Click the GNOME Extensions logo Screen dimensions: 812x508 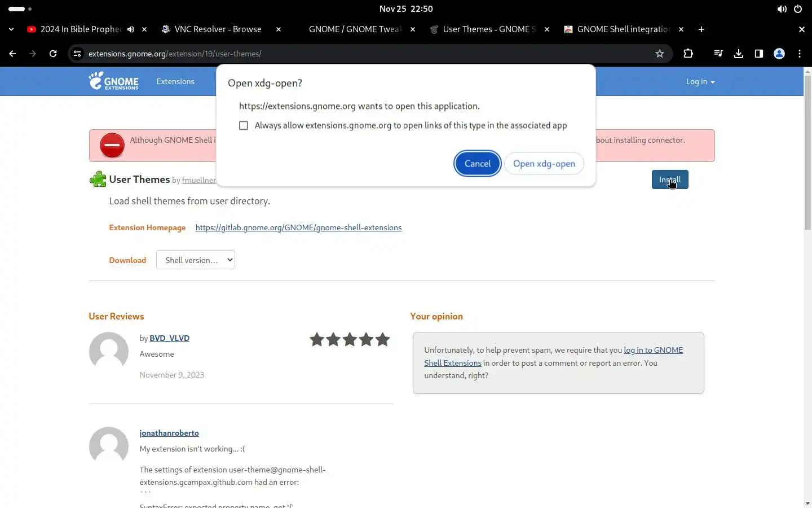point(113,81)
